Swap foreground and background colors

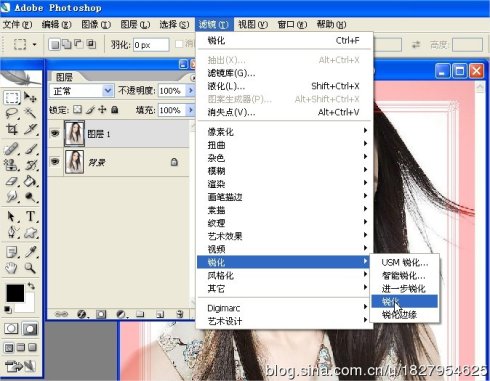tap(31, 286)
